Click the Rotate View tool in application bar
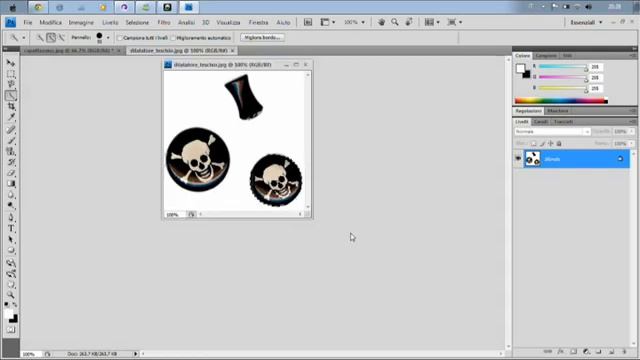Screen dimensions: 640x360 [x=409, y=22]
